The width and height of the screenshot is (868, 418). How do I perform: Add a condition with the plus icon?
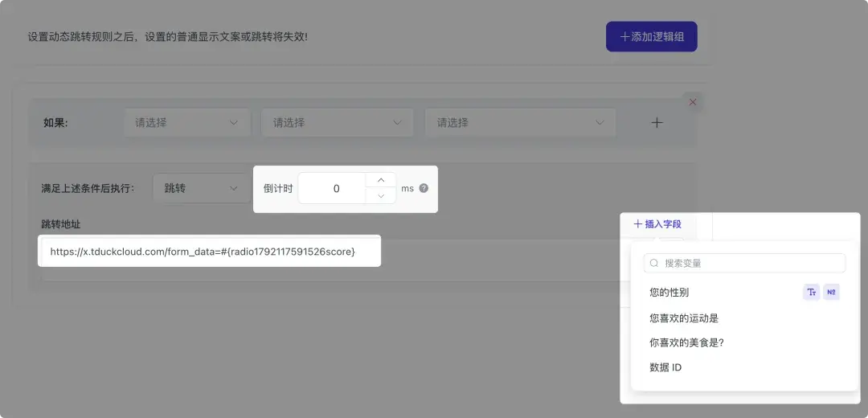coord(657,123)
